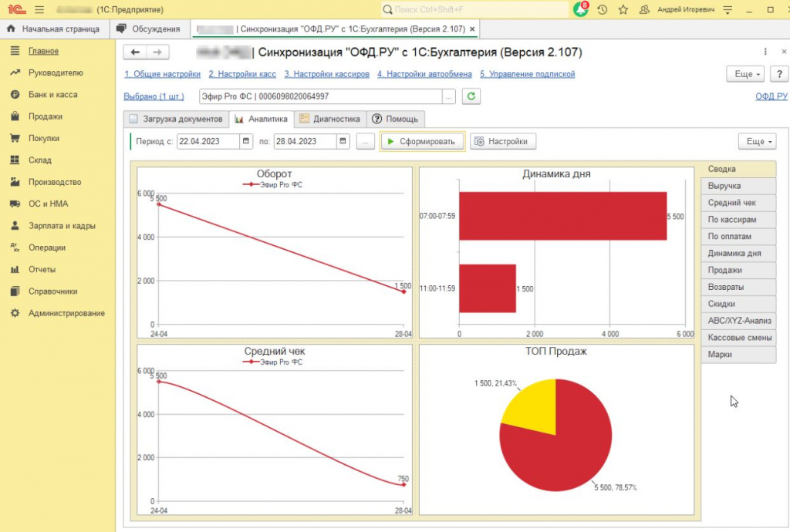Expand the Еще dropdown in analytics toolbar
The width and height of the screenshot is (790, 532).
758,141
